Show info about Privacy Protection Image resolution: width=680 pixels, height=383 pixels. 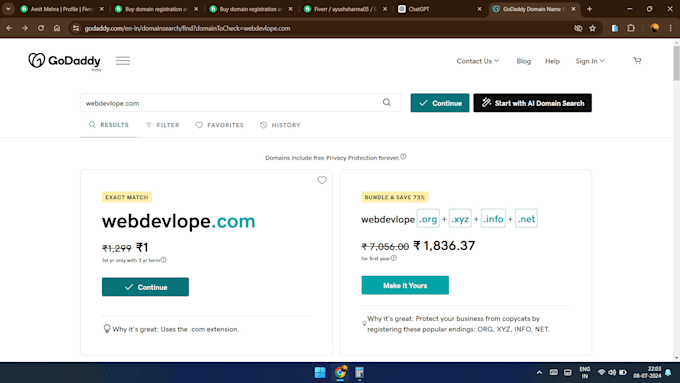(x=403, y=157)
